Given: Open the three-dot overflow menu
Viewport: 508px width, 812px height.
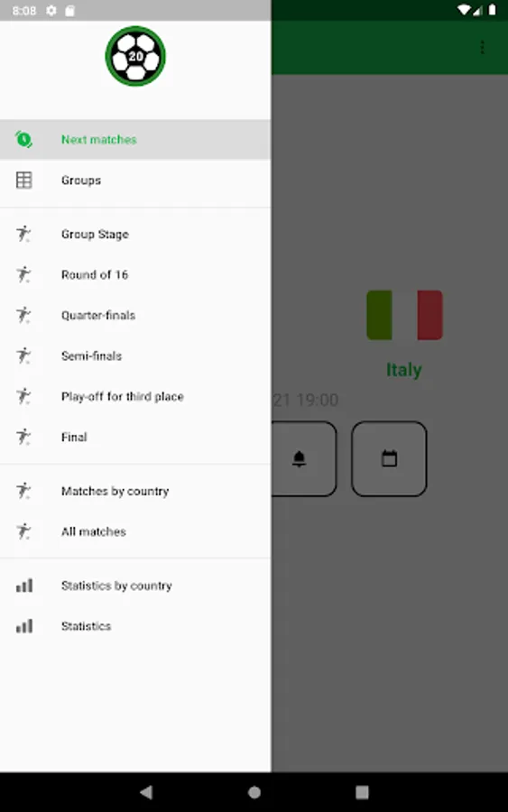Looking at the screenshot, I should coord(482,48).
